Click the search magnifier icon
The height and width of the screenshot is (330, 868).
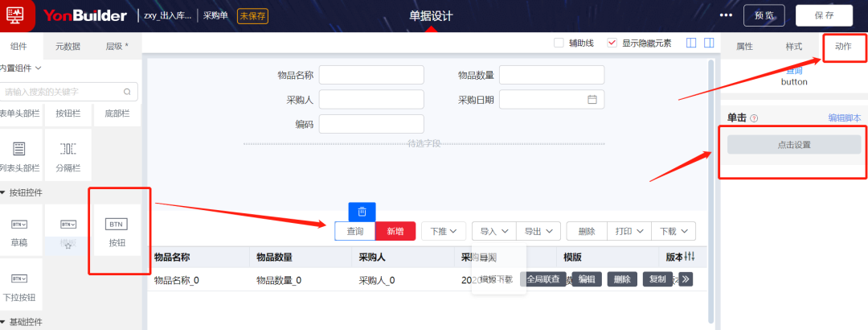click(x=127, y=92)
